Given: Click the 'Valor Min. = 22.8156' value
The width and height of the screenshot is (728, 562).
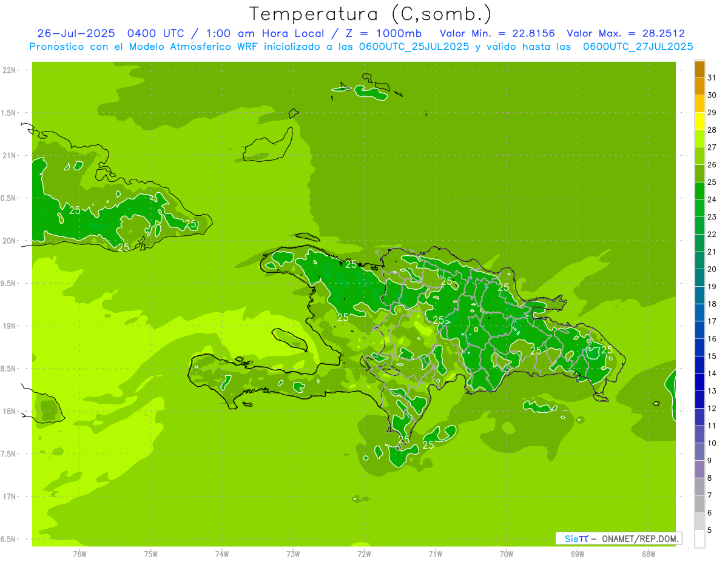Looking at the screenshot, I should (x=497, y=33).
